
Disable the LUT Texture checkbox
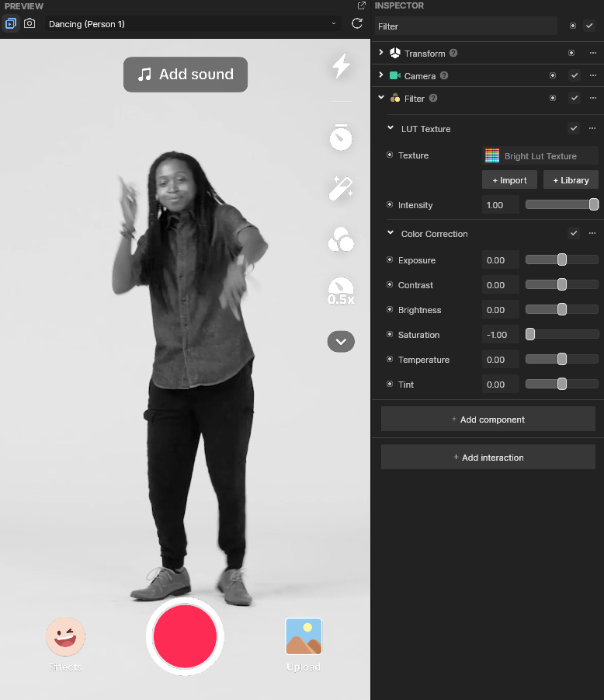pyautogui.click(x=574, y=128)
